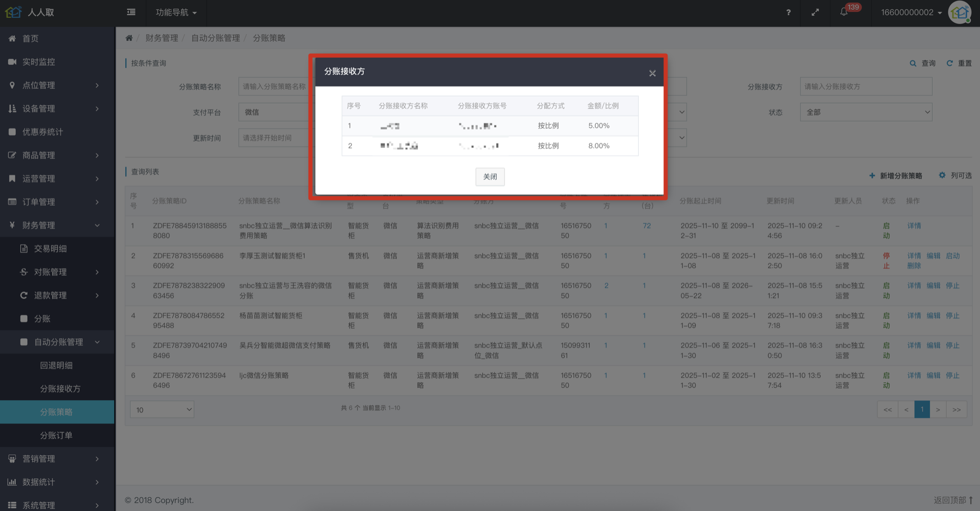Viewport: 980px width, 511px height.
Task: Go to next page with > button
Action: 938,410
